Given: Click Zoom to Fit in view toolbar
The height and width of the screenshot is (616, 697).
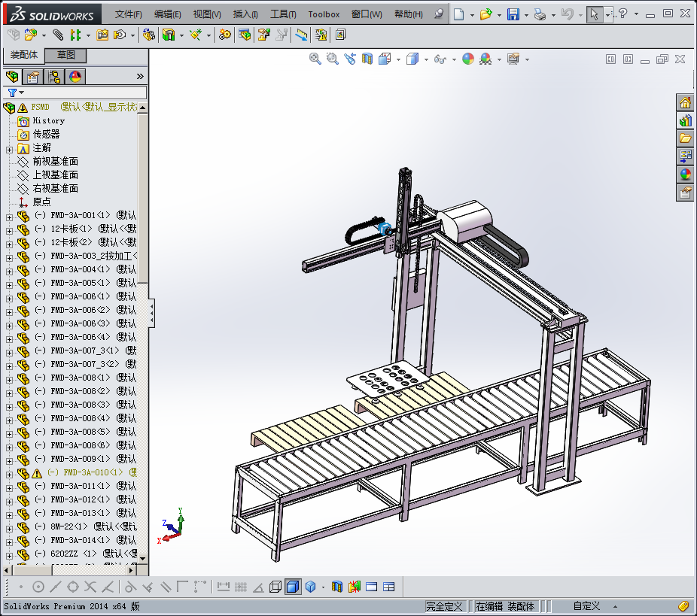Looking at the screenshot, I should coord(315,59).
